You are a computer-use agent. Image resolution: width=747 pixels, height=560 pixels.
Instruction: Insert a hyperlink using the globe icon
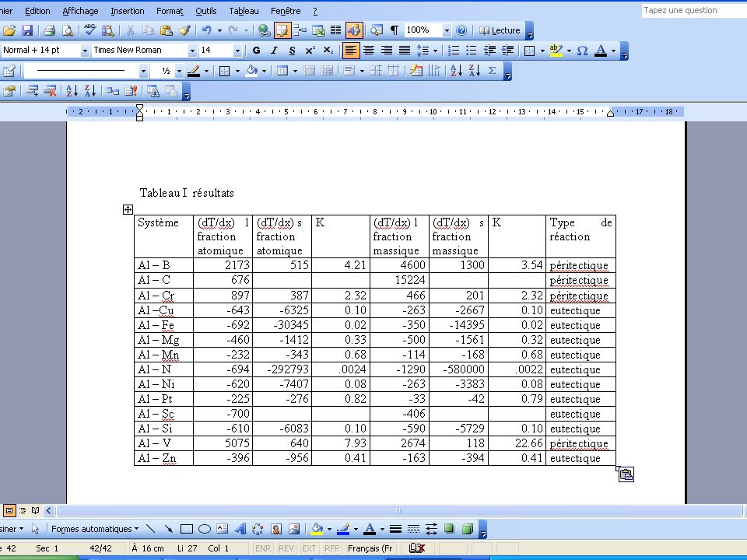pyautogui.click(x=265, y=30)
